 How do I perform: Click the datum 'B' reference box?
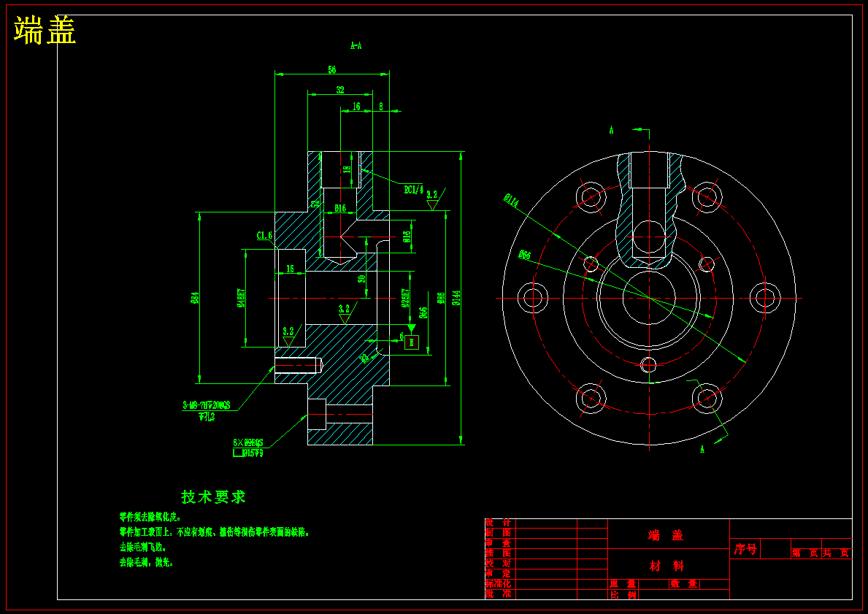pos(411,342)
